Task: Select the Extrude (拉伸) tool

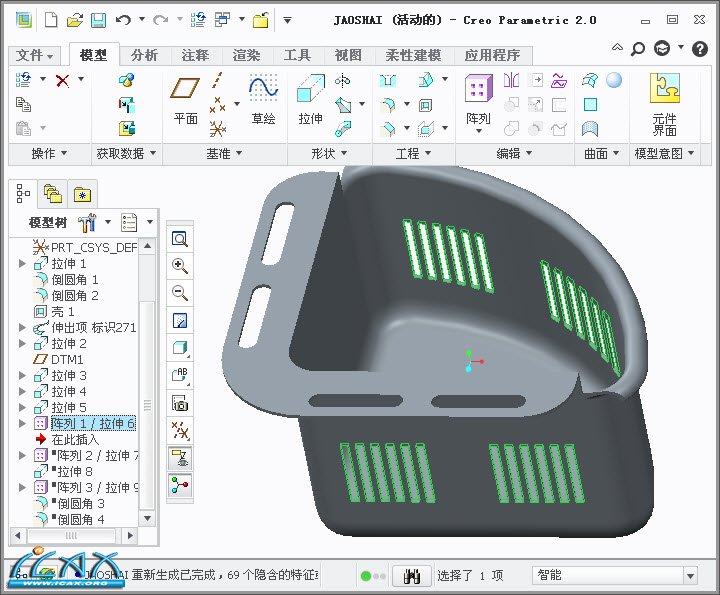Action: click(310, 100)
